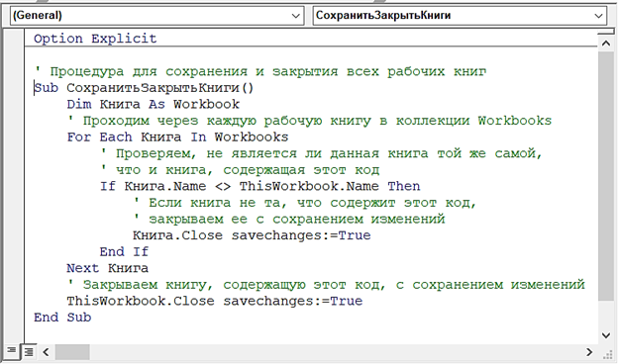Click the vertical scrollbar thumb
The height and width of the screenshot is (364, 618).
(606, 176)
